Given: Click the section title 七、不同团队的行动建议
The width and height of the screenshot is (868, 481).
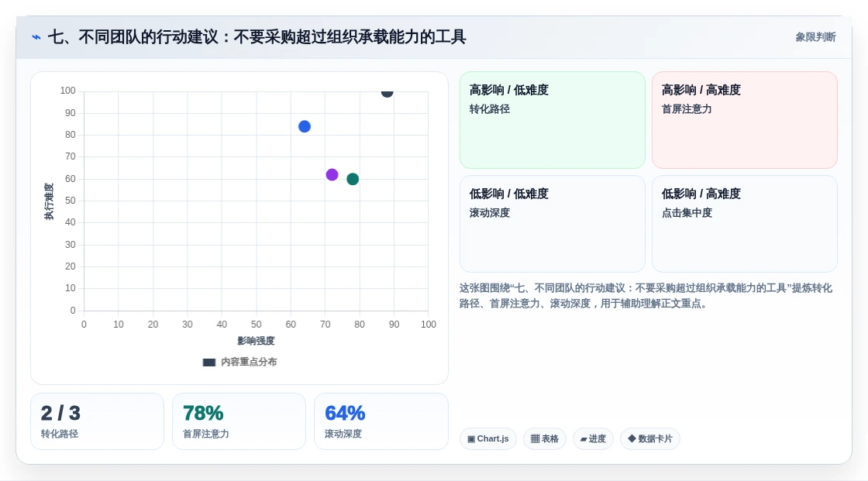Looking at the screenshot, I should point(257,37).
